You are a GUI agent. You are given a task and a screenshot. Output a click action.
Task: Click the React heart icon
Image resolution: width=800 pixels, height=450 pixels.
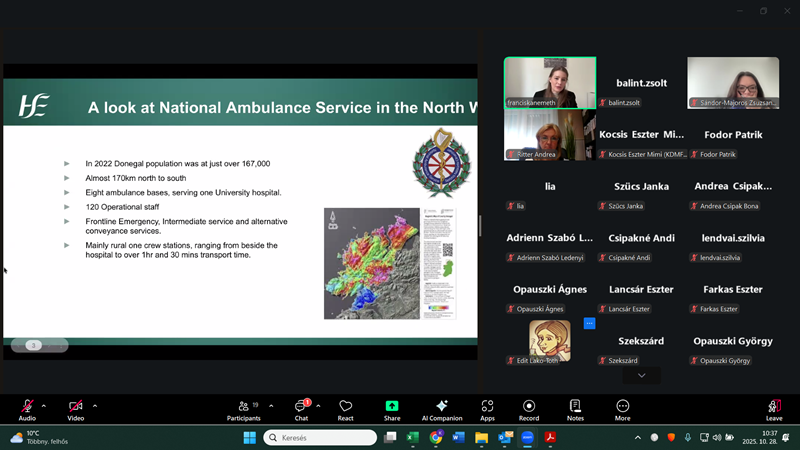tap(345, 408)
